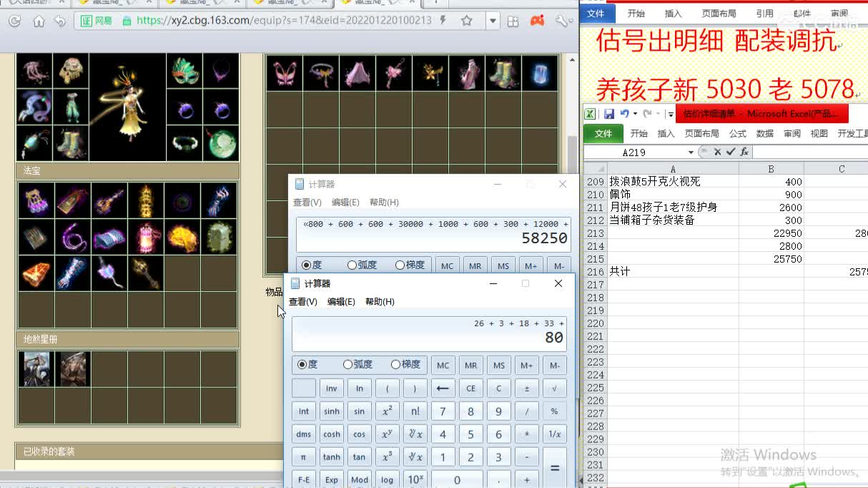Select the pink butterfly item in inventory

tap(284, 73)
